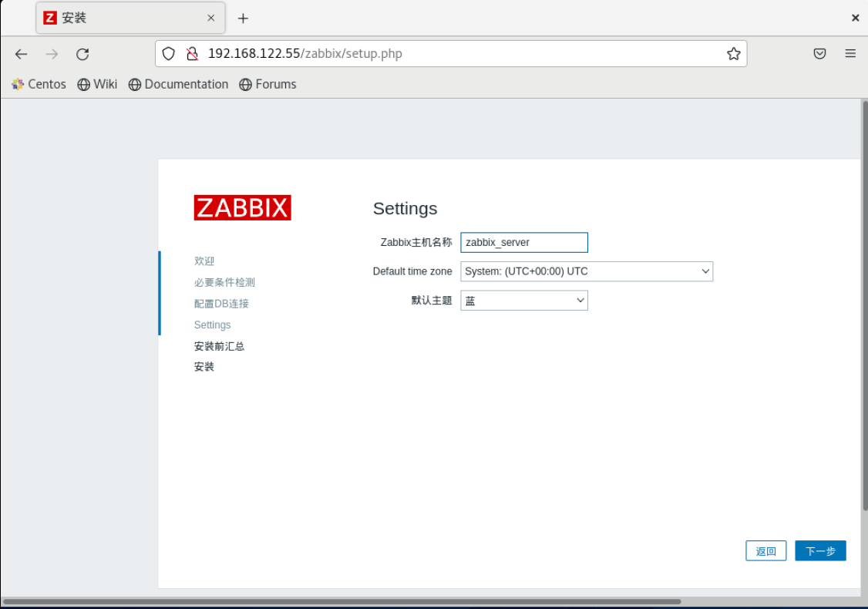Image resolution: width=868 pixels, height=609 pixels.
Task: Focus the Zabbix主机名称 input field
Action: (x=524, y=243)
